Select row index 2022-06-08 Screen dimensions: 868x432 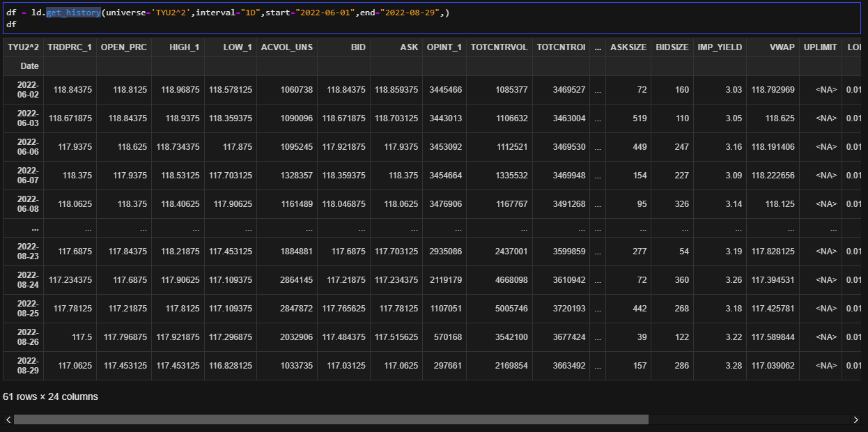click(24, 204)
